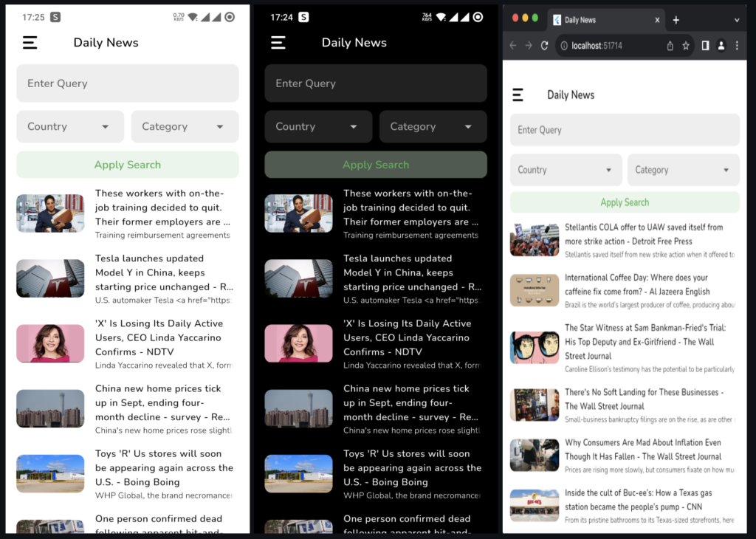Viewport: 756px width, 539px height.
Task: Click browser forward arrow
Action: point(529,45)
